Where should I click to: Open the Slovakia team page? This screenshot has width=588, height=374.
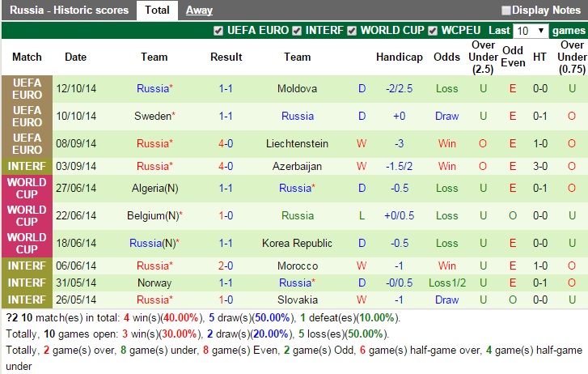pyautogui.click(x=297, y=300)
